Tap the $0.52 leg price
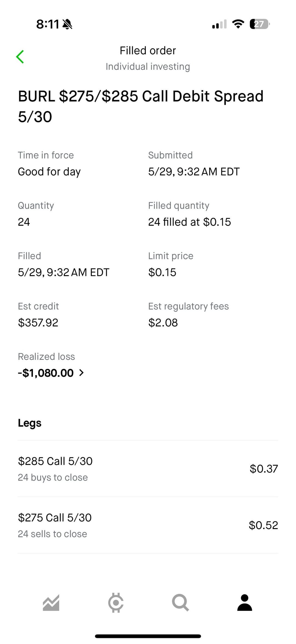This screenshot has width=296, height=644. click(x=263, y=525)
